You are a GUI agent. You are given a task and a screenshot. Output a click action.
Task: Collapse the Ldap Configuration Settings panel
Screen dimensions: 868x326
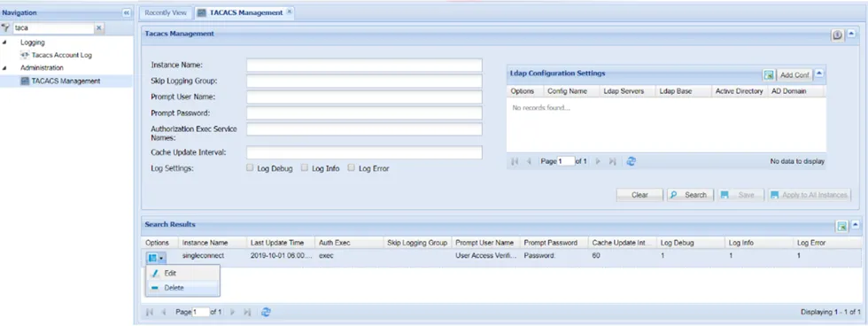[x=820, y=73]
